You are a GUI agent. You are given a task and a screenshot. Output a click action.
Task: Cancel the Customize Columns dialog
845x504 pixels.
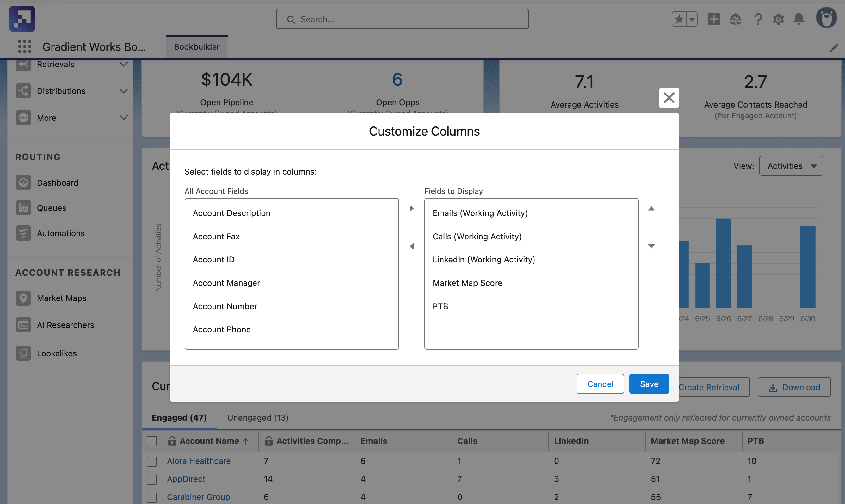(x=600, y=384)
